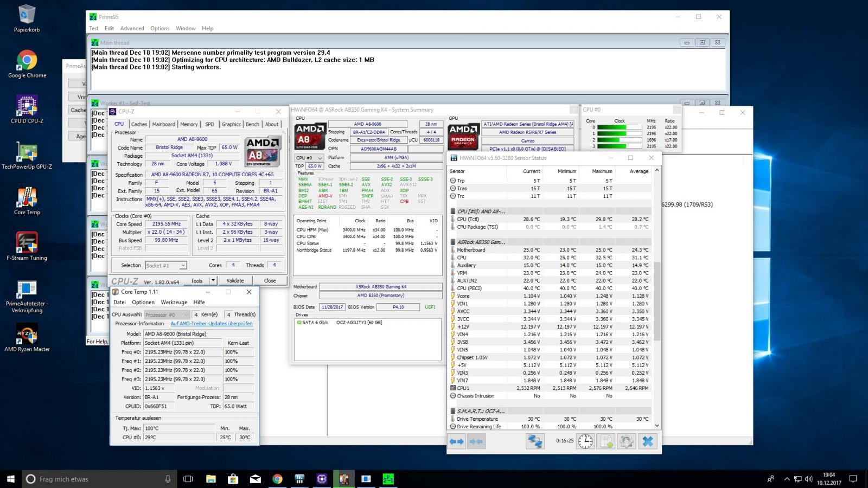Switch to the Bench tab in CPU-Z
This screenshot has width=868, height=488.
click(253, 124)
